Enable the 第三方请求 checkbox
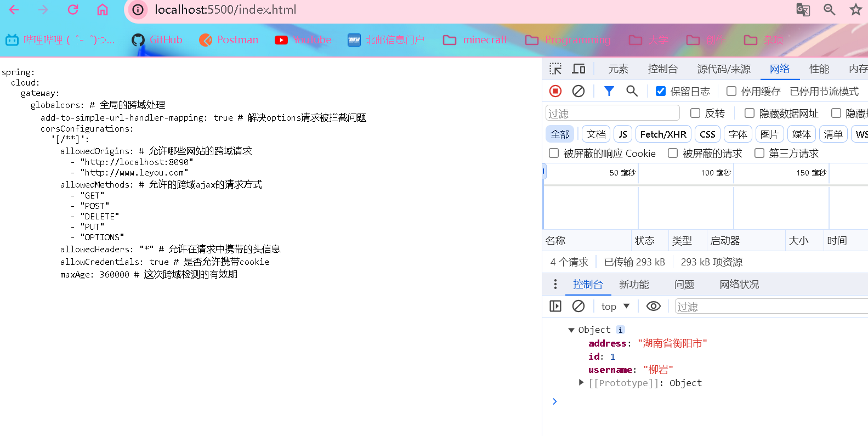This screenshot has width=868, height=436. click(759, 153)
